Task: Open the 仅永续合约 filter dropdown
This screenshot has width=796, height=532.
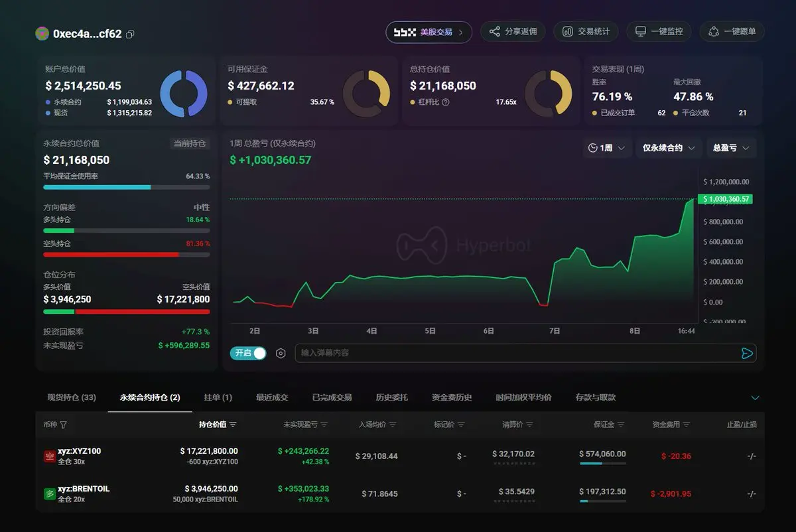Action: click(x=669, y=148)
